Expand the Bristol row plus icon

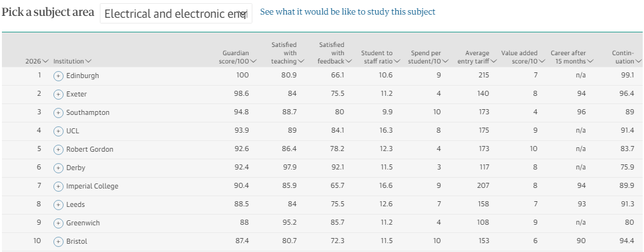(58, 241)
